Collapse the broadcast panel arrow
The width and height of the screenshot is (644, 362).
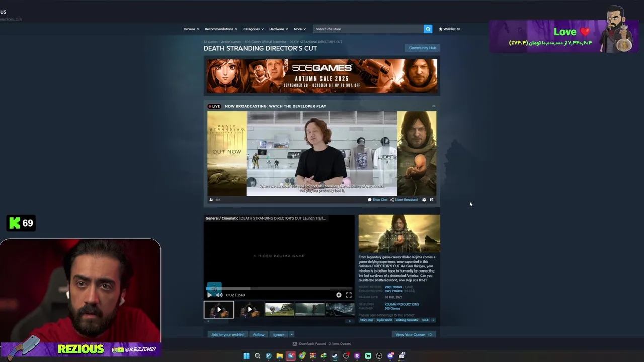(x=433, y=106)
